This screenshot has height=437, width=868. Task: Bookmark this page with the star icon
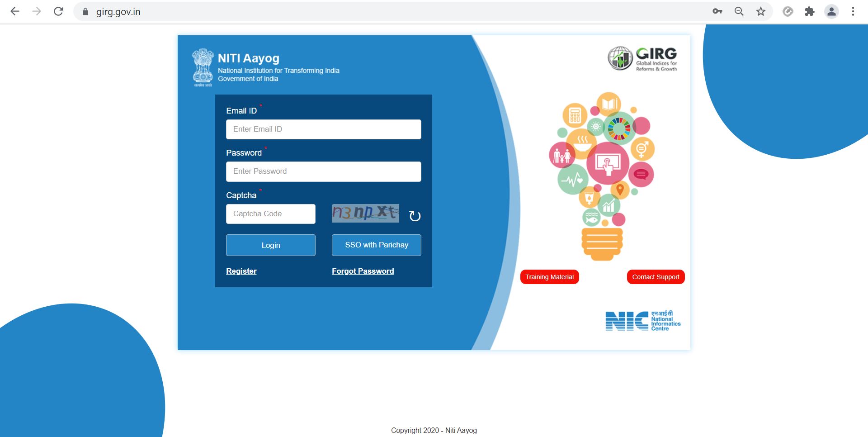[x=761, y=11]
